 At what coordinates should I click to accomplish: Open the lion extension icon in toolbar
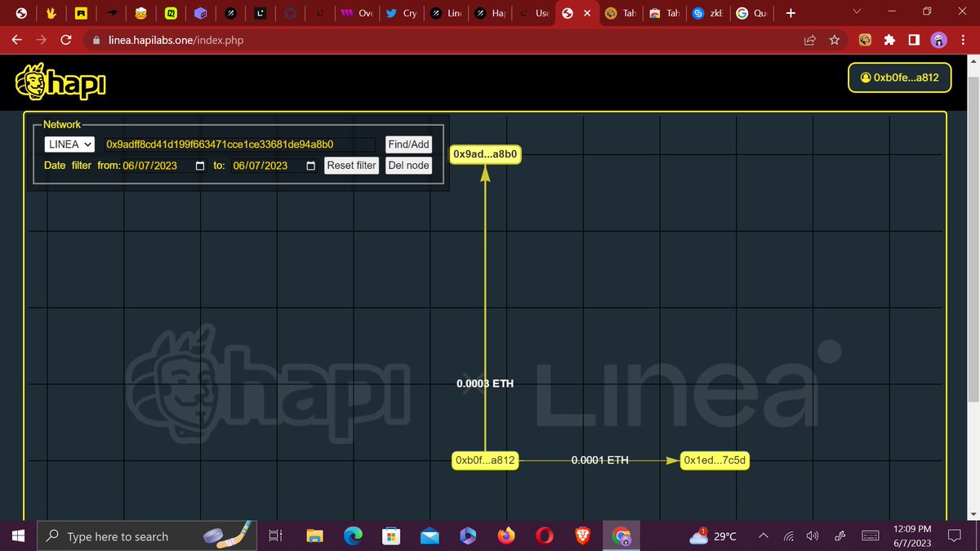click(x=866, y=39)
